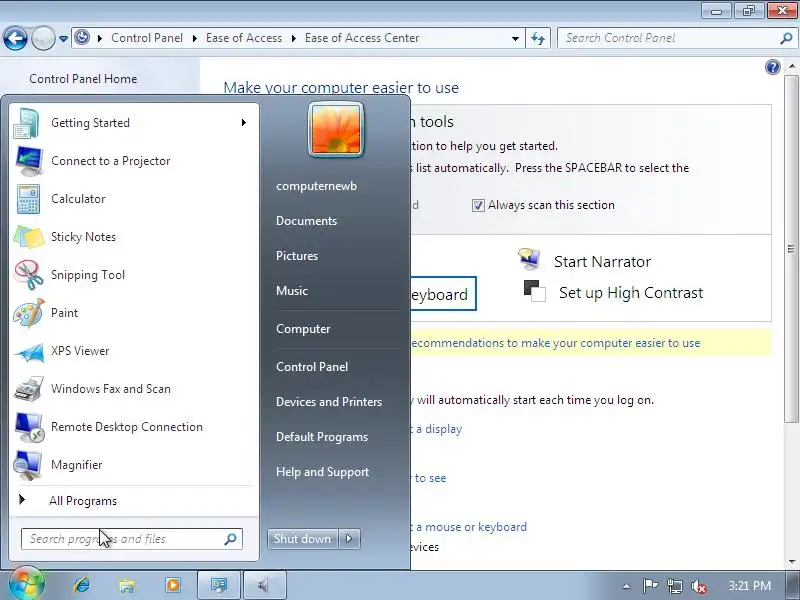This screenshot has height=600, width=800.
Task: Click the muted volume tray icon
Action: point(698,586)
